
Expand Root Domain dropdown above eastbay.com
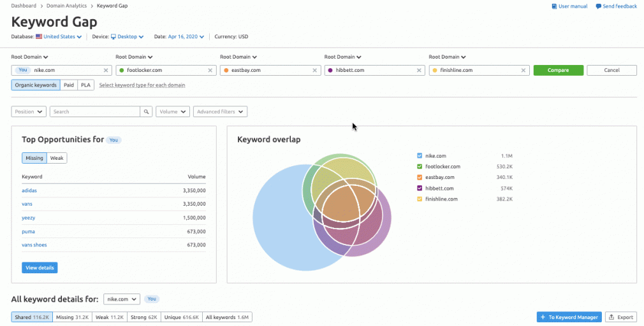click(238, 57)
